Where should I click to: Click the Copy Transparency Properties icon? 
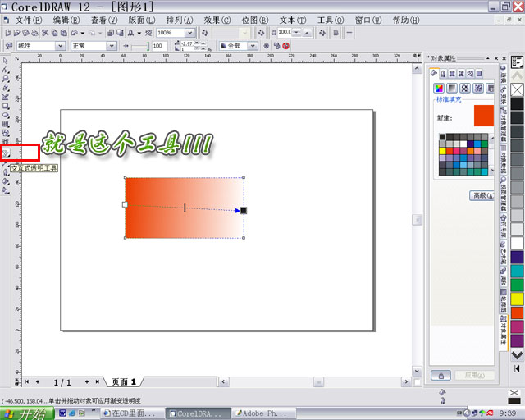pos(276,46)
